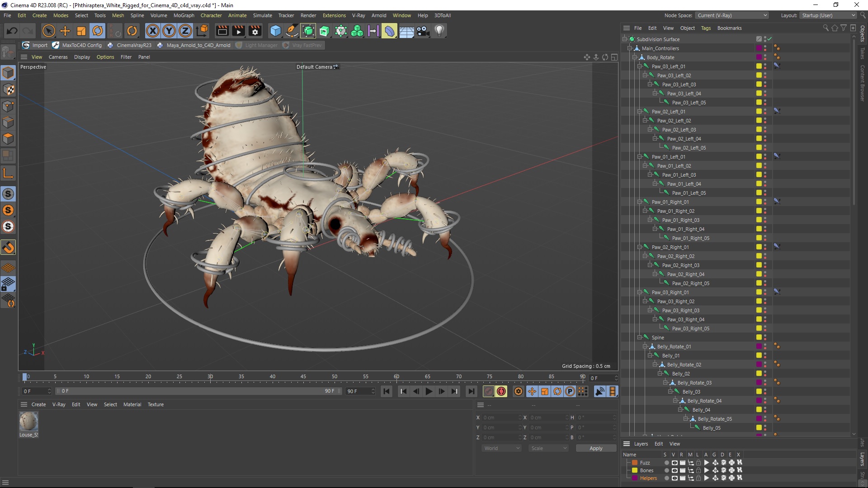This screenshot has height=488, width=868.
Task: Collapse Spine tree node
Action: [x=639, y=338]
